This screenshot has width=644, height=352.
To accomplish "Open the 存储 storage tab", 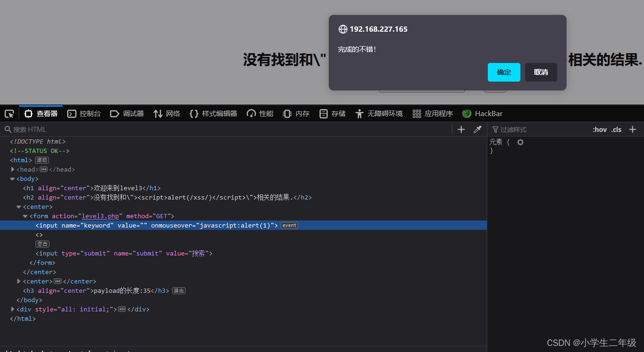I will click(x=332, y=113).
